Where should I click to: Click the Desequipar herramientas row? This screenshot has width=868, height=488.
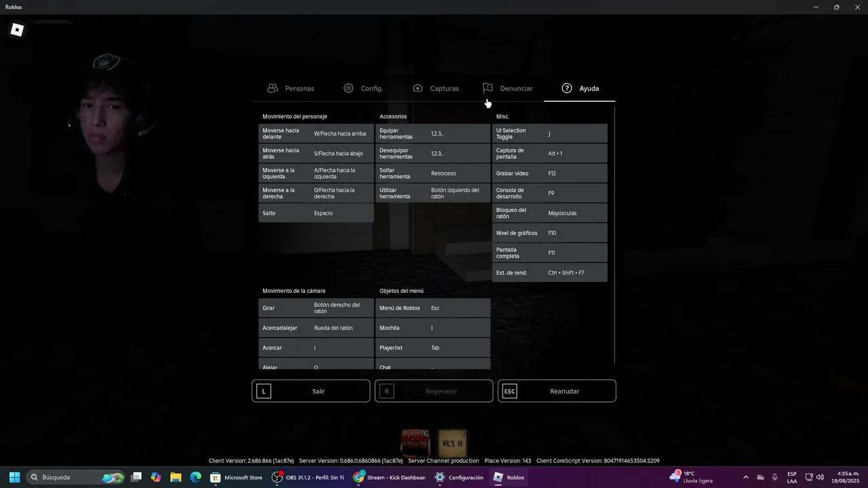click(433, 153)
